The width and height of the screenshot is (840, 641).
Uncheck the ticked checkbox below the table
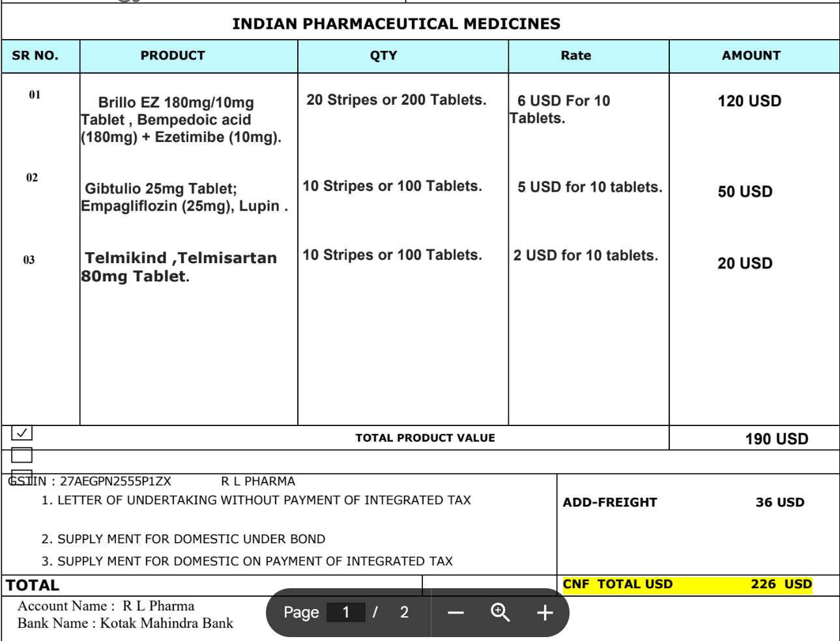pos(22,433)
